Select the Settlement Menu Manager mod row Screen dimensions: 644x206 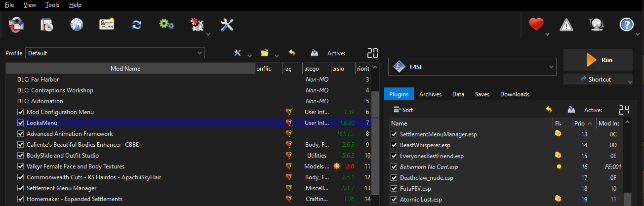pos(188,188)
